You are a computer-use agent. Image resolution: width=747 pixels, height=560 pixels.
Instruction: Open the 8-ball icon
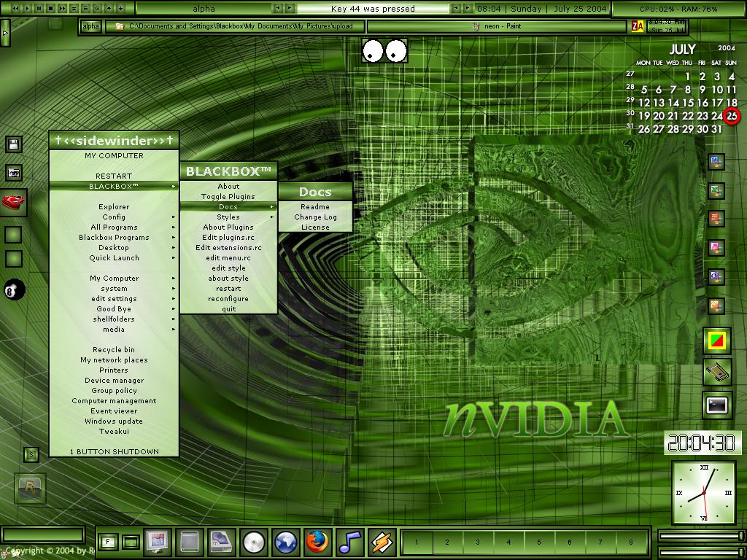coord(15,289)
